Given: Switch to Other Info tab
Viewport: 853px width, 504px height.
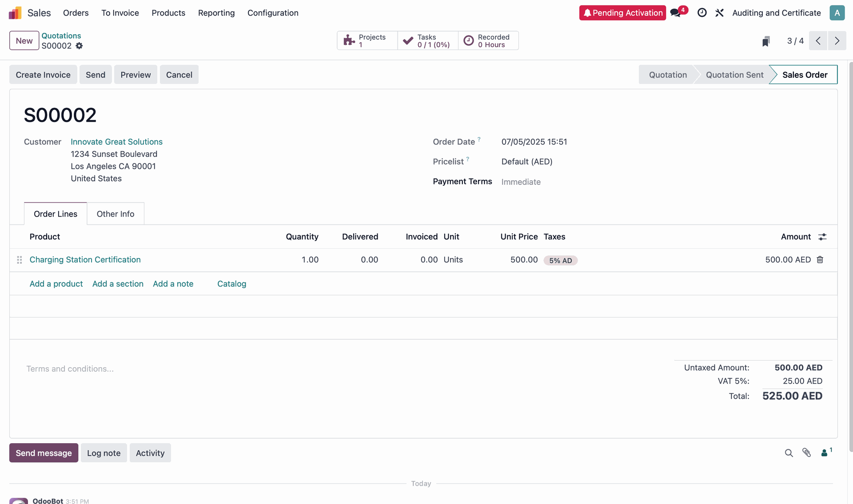Looking at the screenshot, I should click(x=116, y=214).
